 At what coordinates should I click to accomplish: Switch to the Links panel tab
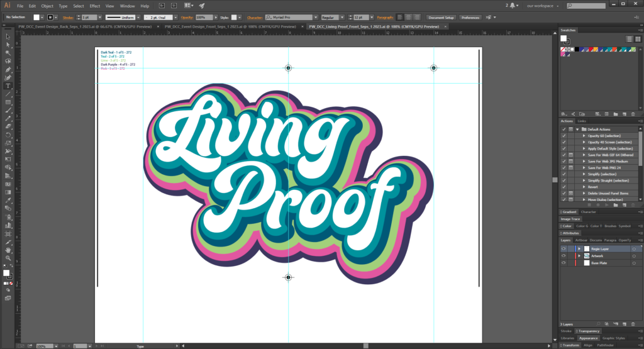tap(582, 121)
